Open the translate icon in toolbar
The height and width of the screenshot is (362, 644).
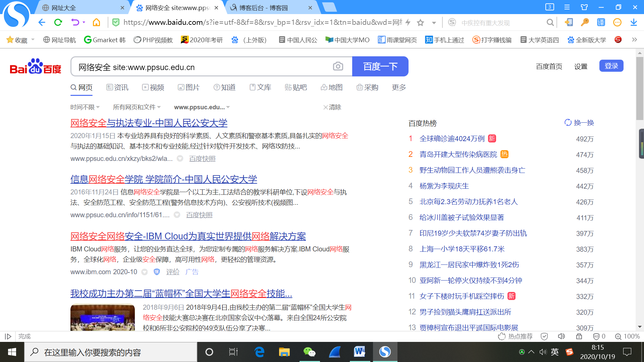click(601, 22)
